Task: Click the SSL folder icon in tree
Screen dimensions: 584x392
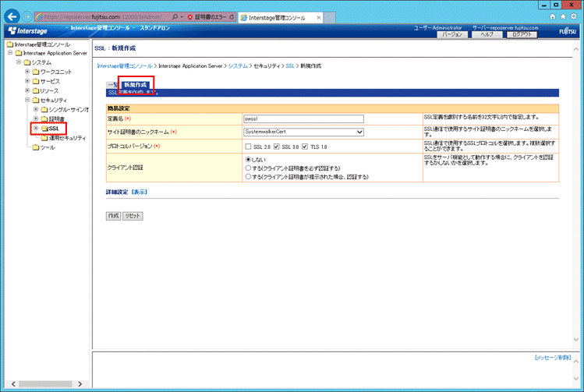Action: click(x=44, y=129)
